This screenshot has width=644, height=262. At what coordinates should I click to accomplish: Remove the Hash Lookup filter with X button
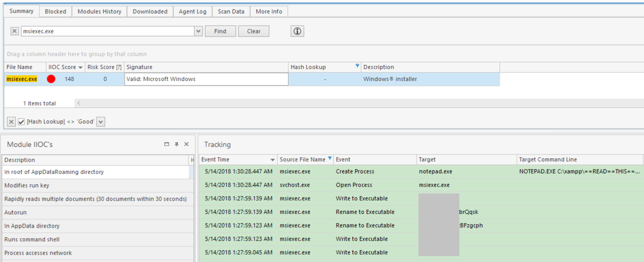11,122
